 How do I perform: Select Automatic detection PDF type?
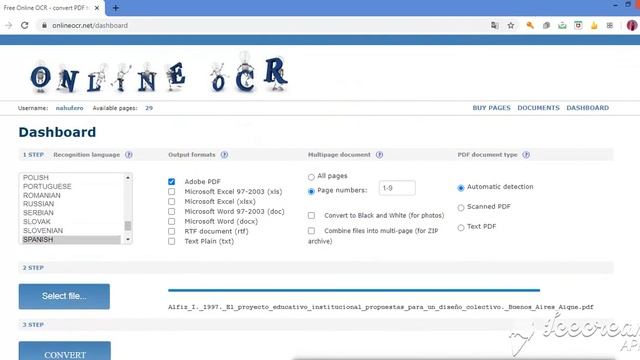pyautogui.click(x=461, y=188)
